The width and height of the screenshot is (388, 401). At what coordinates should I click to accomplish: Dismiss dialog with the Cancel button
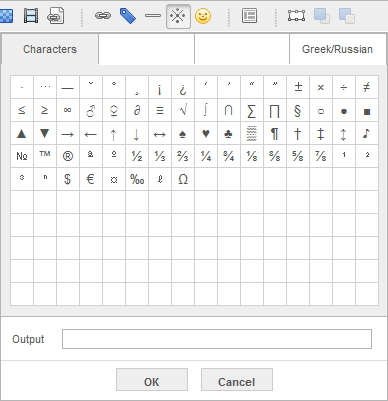pos(237,380)
